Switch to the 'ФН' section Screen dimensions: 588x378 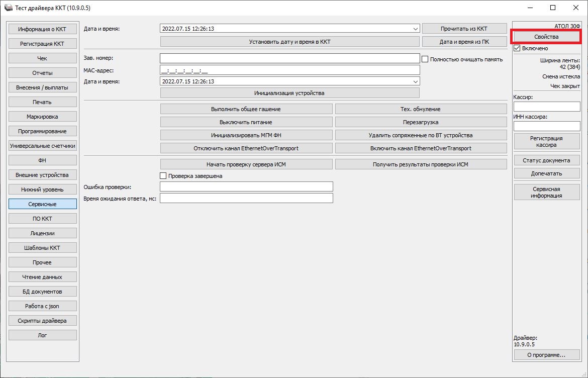(x=42, y=160)
